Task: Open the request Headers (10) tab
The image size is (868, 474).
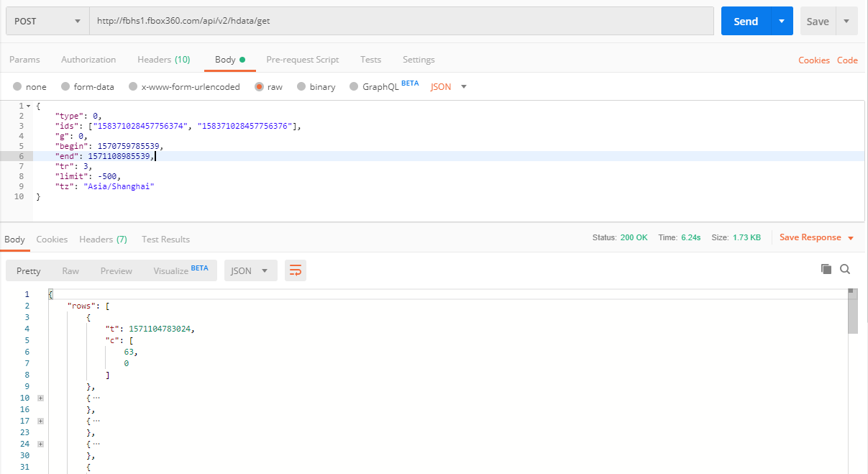Action: click(164, 60)
